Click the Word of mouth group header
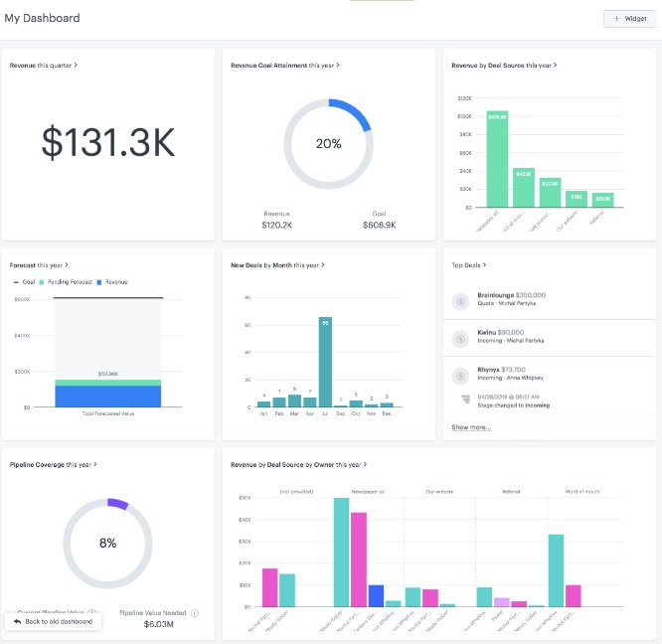This screenshot has width=662, height=644. coord(582,492)
